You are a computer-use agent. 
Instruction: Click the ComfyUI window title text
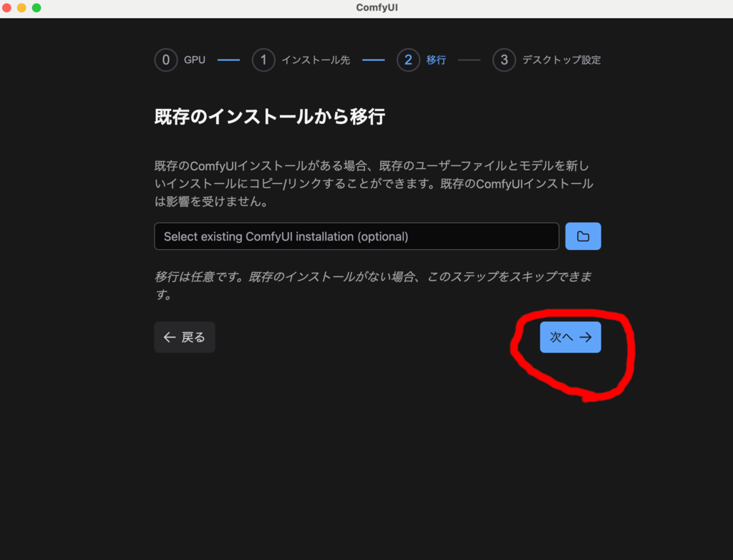(x=377, y=7)
